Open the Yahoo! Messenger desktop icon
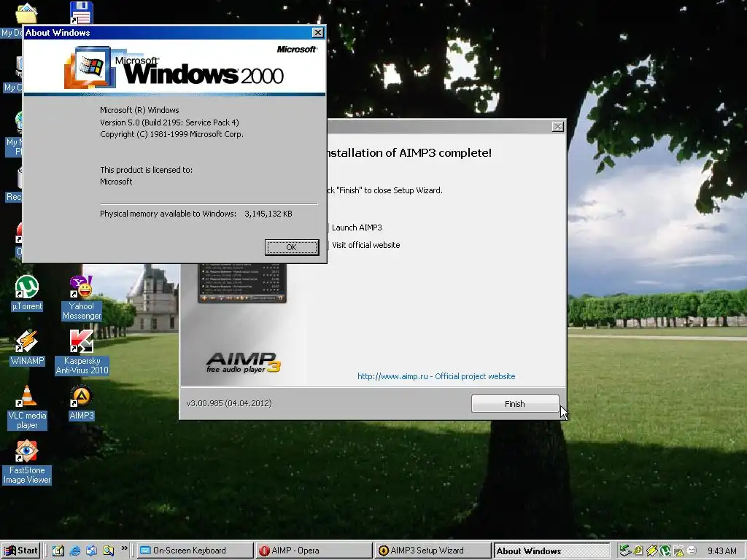Viewport: 747px width, 560px height. pos(82,298)
